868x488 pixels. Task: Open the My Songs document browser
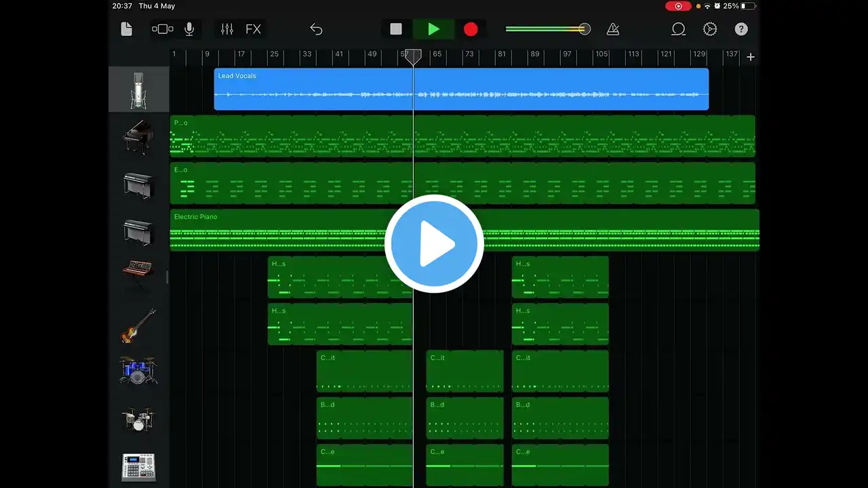(126, 29)
